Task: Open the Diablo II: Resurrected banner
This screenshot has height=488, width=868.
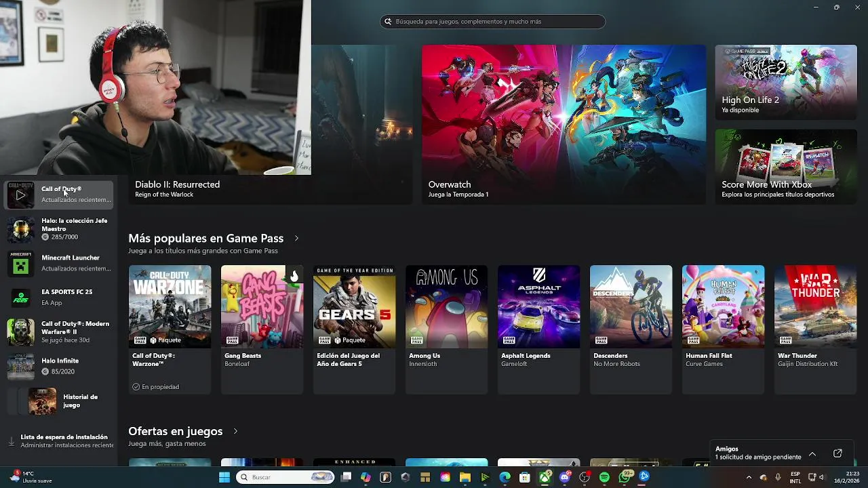Action: (271, 125)
